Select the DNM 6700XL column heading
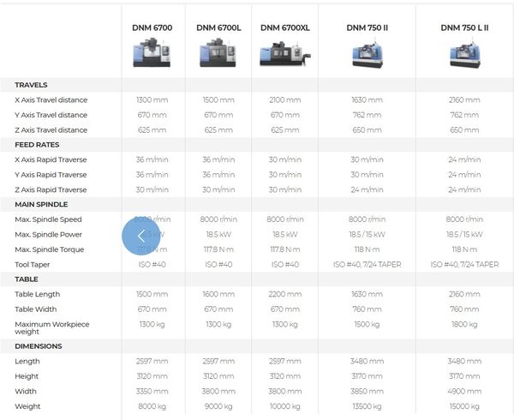This screenshot has height=420, width=514. click(x=285, y=28)
